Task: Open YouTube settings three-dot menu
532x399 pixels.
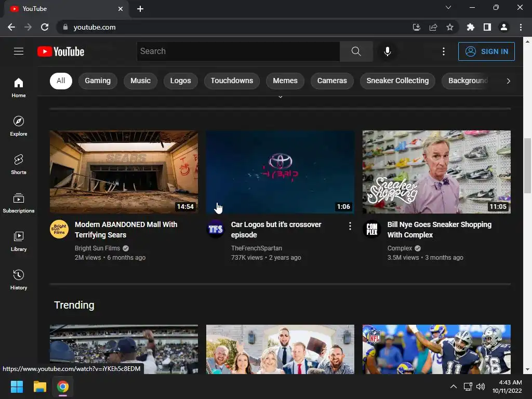Action: click(444, 51)
